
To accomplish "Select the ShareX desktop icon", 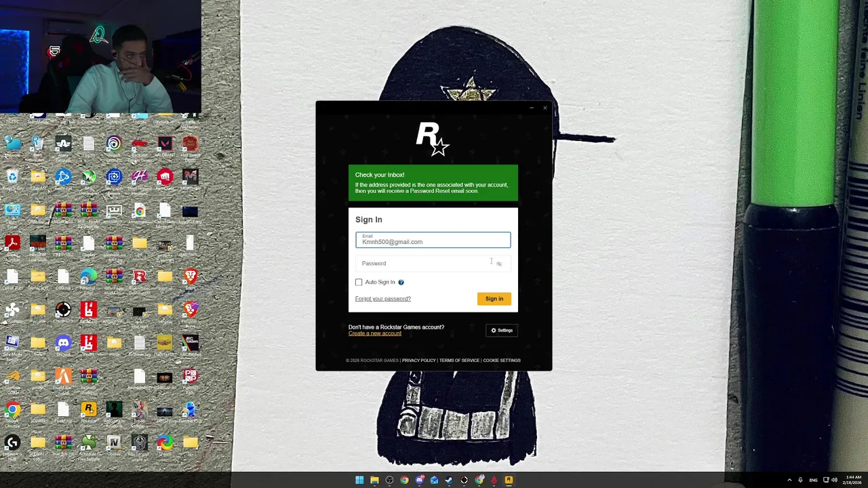I will click(x=165, y=446).
